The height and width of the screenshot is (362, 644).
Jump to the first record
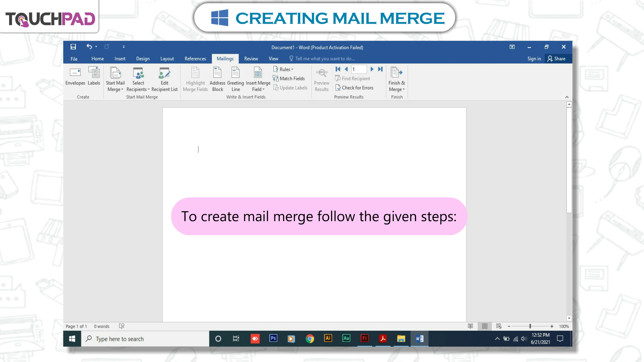point(338,69)
